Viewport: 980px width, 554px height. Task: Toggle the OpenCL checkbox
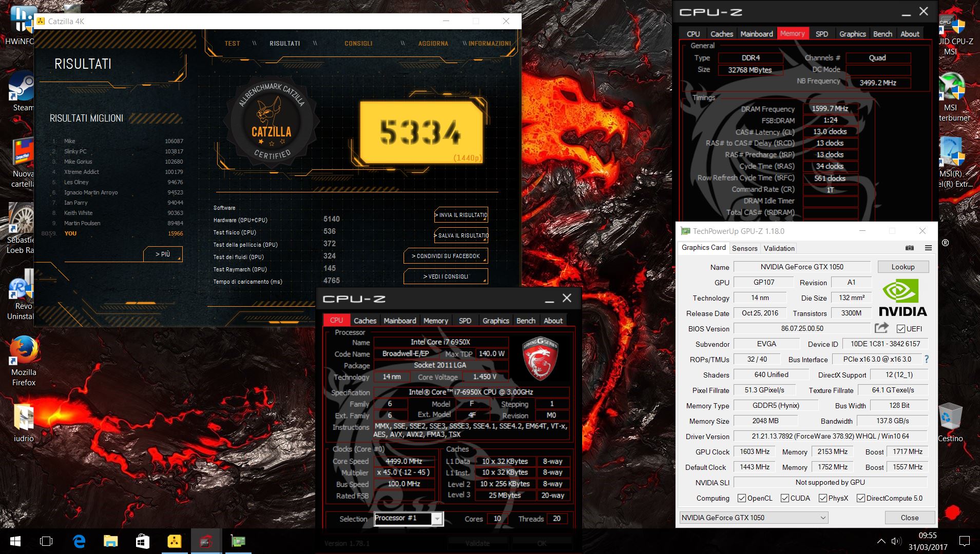(741, 498)
